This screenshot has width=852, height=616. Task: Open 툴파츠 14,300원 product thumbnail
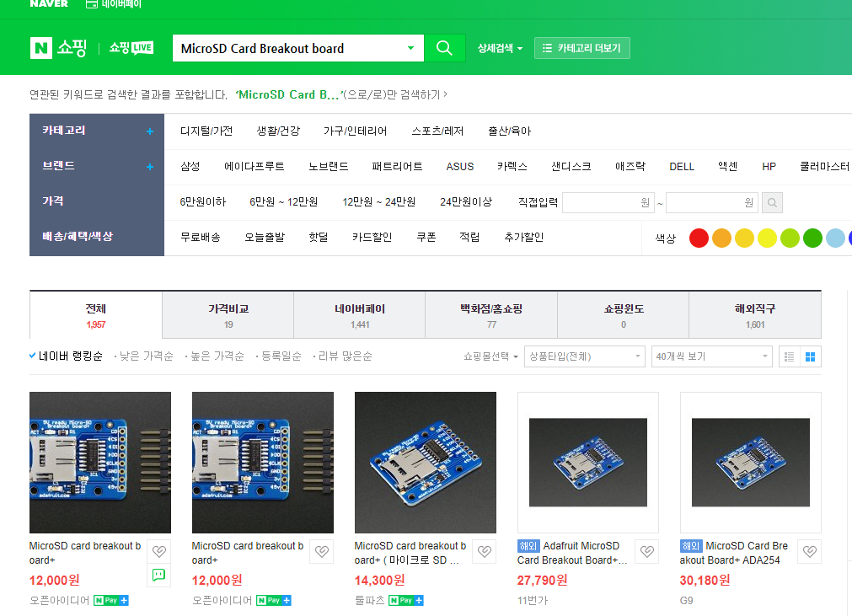(426, 463)
